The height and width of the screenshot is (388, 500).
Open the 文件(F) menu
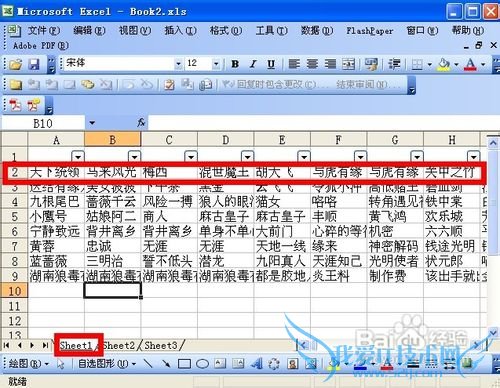pyautogui.click(x=44, y=31)
